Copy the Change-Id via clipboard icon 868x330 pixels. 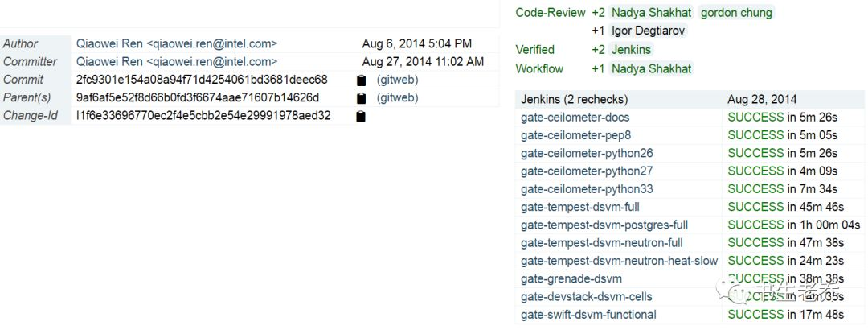pos(361,116)
